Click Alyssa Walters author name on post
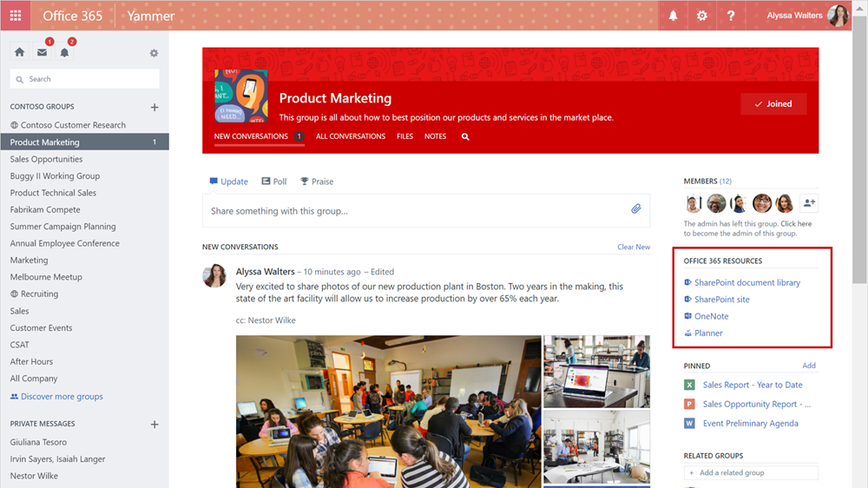 pyautogui.click(x=265, y=272)
